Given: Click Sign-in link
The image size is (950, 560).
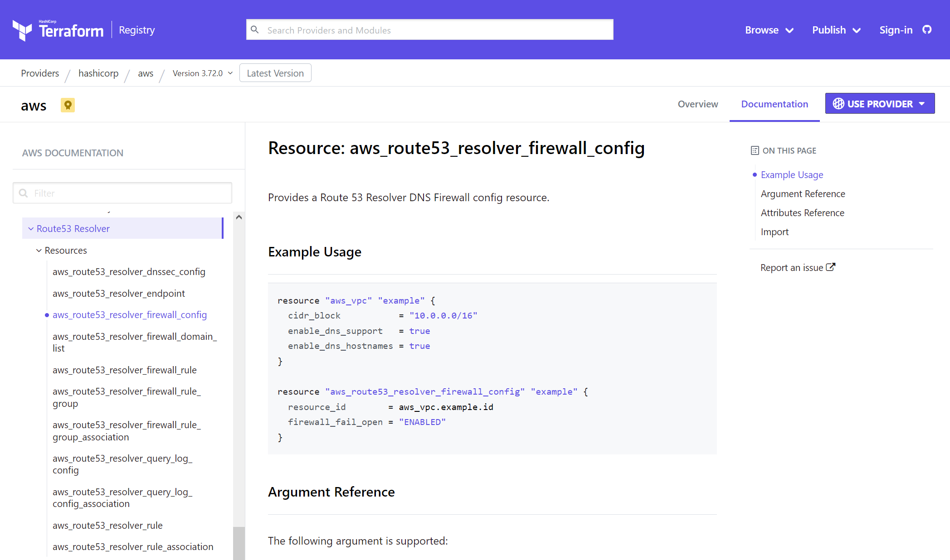Looking at the screenshot, I should [x=896, y=30].
